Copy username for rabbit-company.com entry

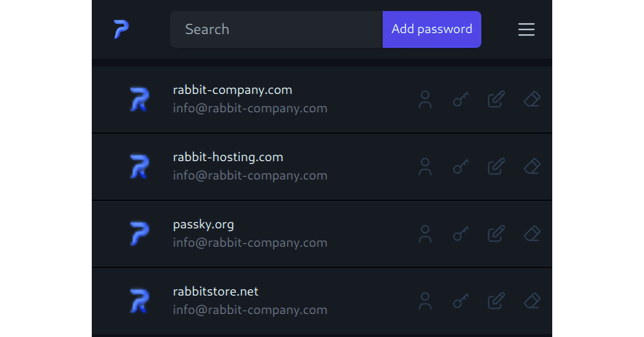click(425, 99)
